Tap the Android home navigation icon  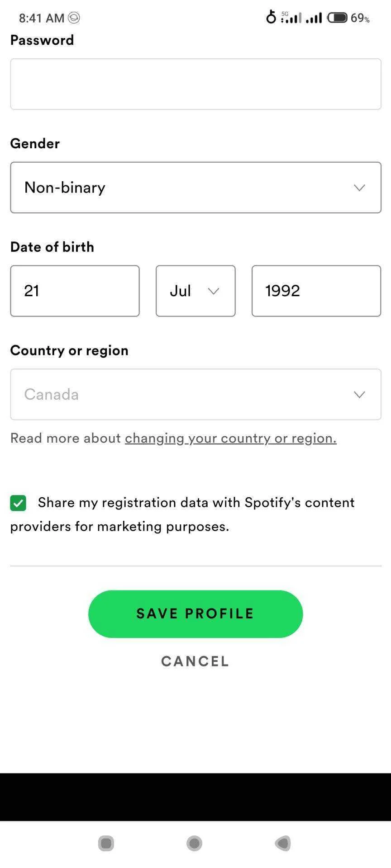(x=195, y=843)
